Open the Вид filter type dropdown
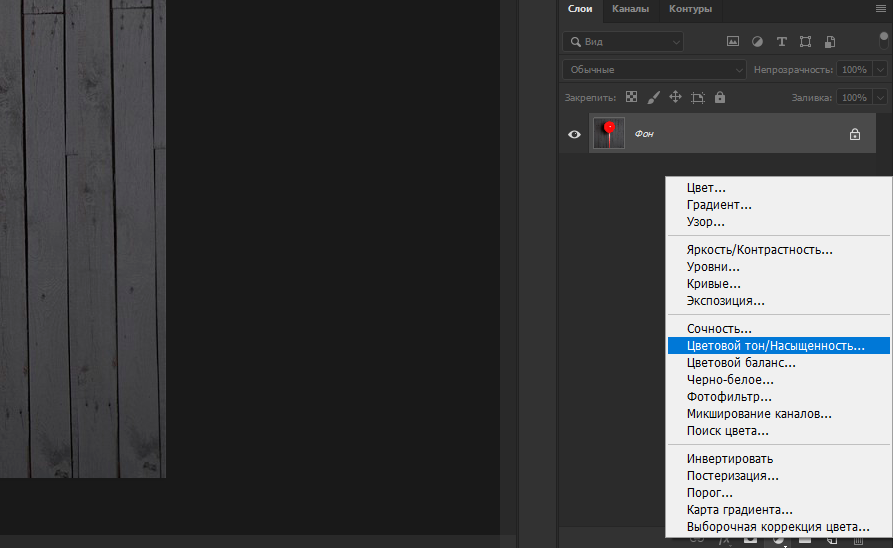 point(623,42)
